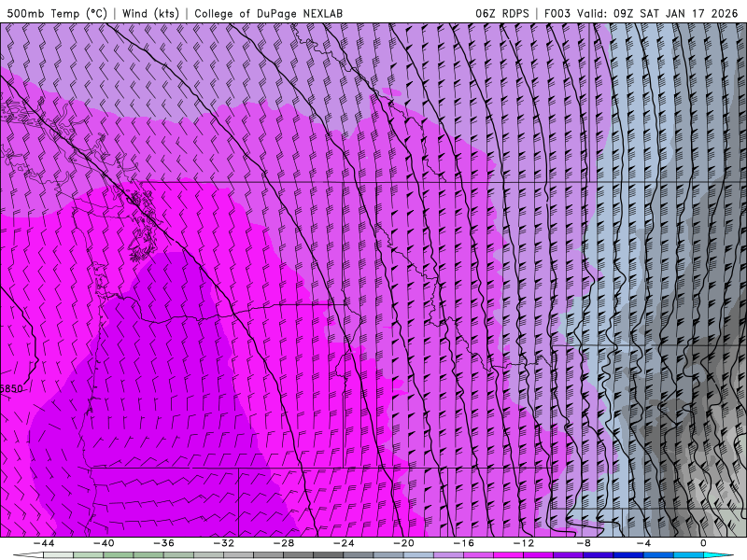Click the "500mb Temp (°C)" title text
The height and width of the screenshot is (560, 747).
tap(57, 13)
